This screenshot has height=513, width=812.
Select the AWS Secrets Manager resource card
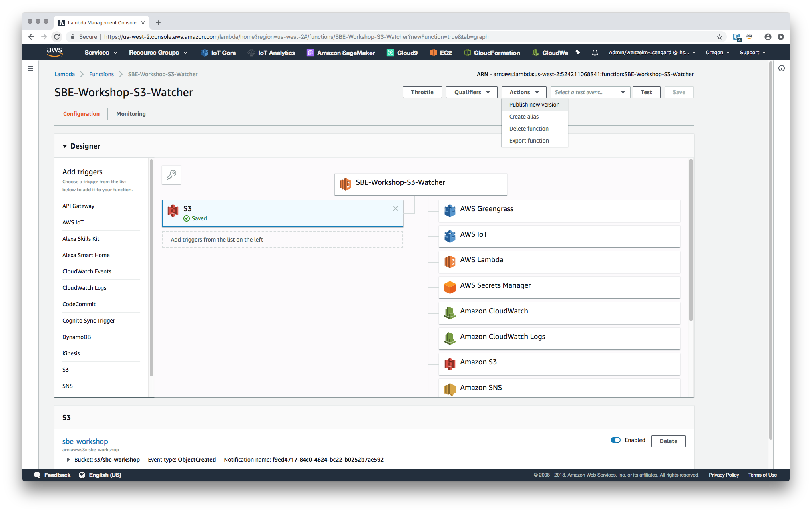(559, 287)
